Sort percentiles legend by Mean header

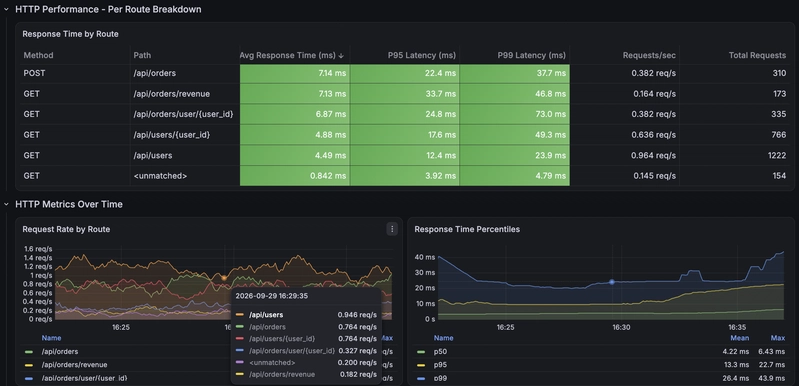coord(739,338)
